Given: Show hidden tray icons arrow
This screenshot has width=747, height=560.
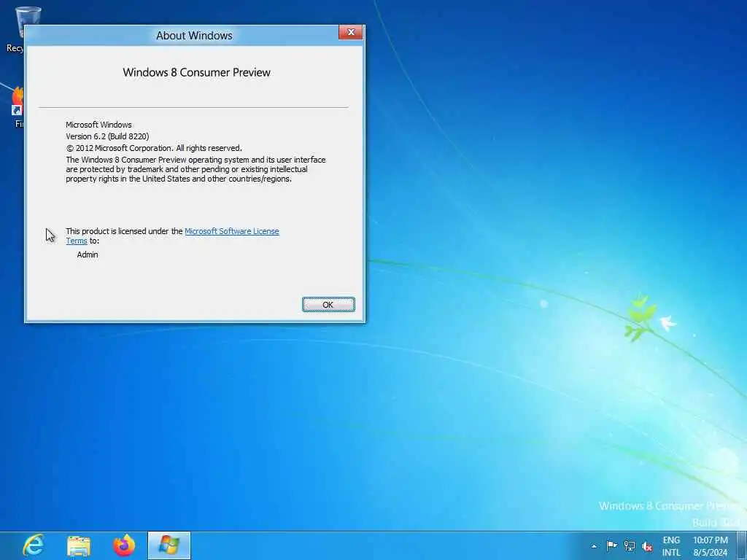Looking at the screenshot, I should (x=594, y=546).
